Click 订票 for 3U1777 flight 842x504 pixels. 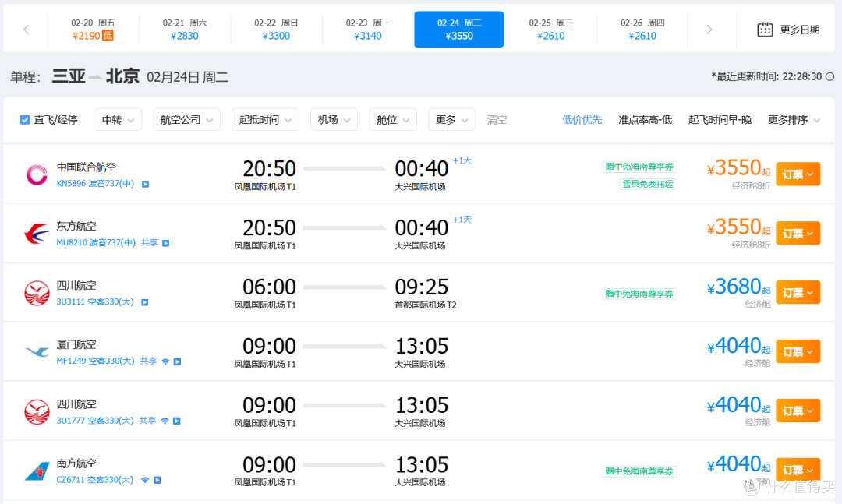(x=798, y=411)
